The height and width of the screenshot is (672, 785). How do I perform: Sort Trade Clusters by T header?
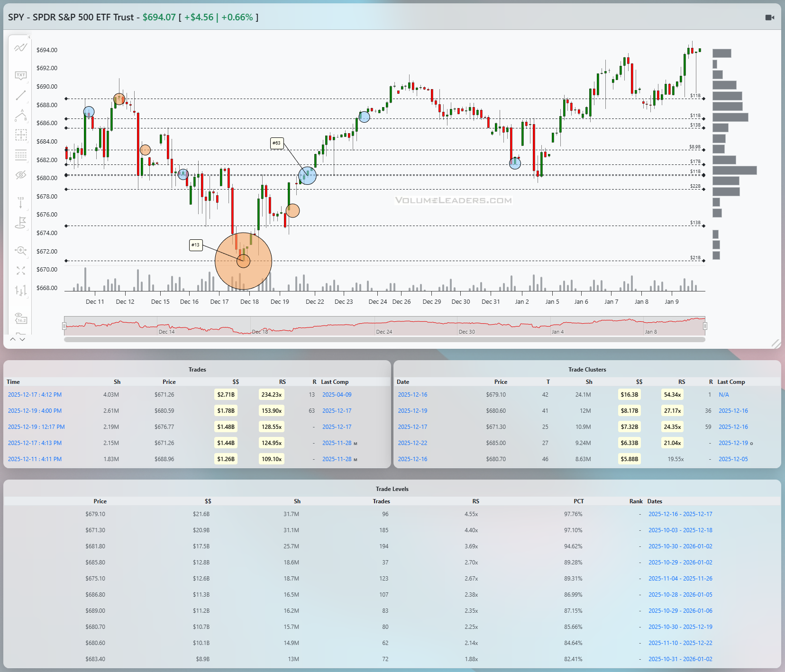(x=548, y=382)
